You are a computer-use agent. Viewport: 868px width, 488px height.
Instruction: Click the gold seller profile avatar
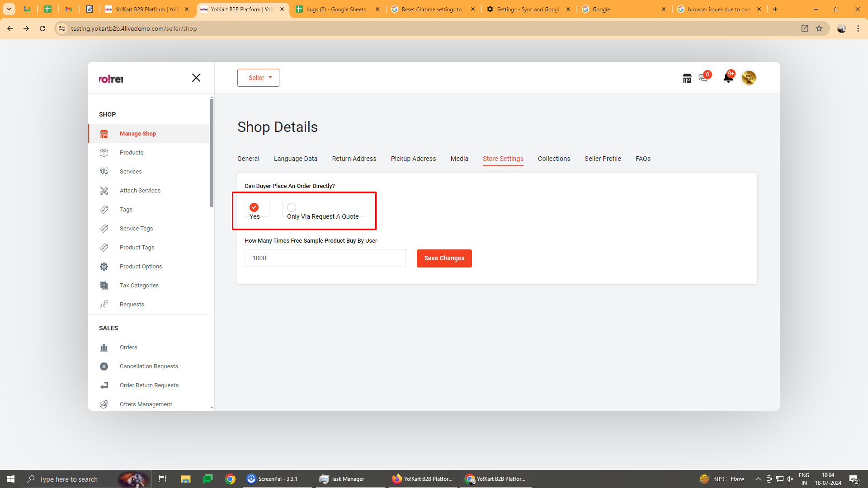point(749,78)
